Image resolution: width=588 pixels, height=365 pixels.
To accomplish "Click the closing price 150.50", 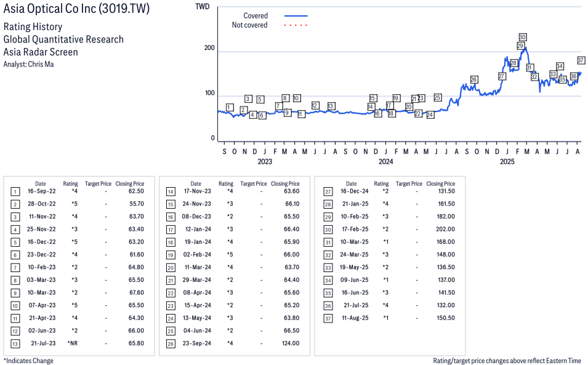I will pyautogui.click(x=446, y=318).
